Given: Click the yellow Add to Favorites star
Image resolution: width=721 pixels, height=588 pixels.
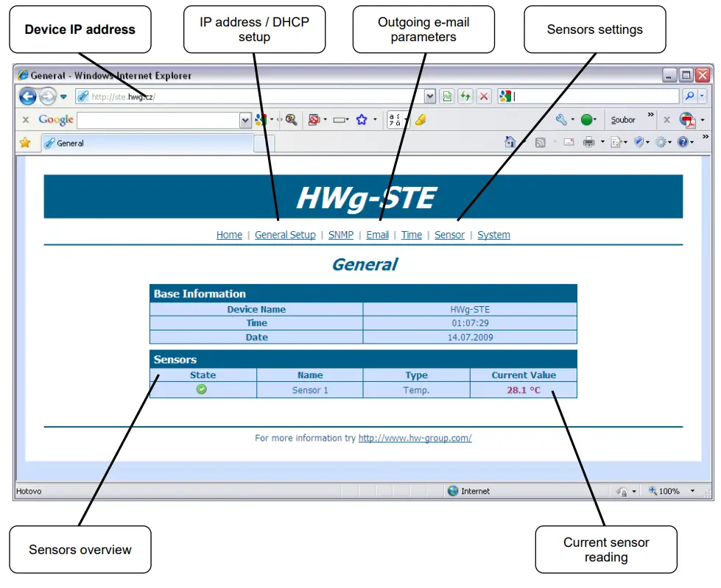Looking at the screenshot, I should click(x=27, y=143).
